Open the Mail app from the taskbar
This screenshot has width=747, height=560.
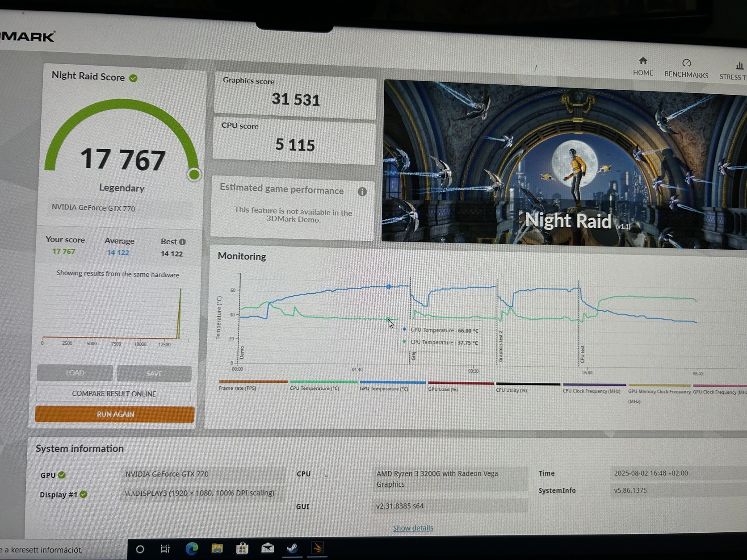click(x=268, y=547)
